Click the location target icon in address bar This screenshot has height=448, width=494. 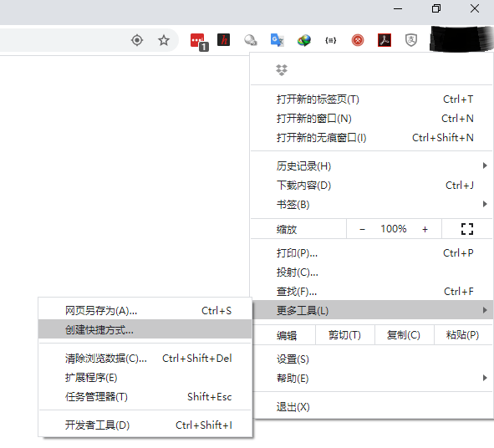tap(137, 40)
